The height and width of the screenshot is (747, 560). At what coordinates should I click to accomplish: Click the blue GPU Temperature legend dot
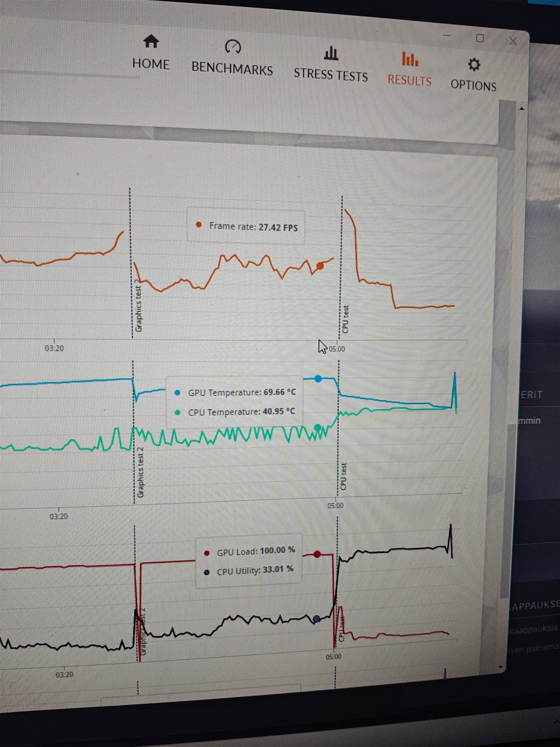point(177,393)
